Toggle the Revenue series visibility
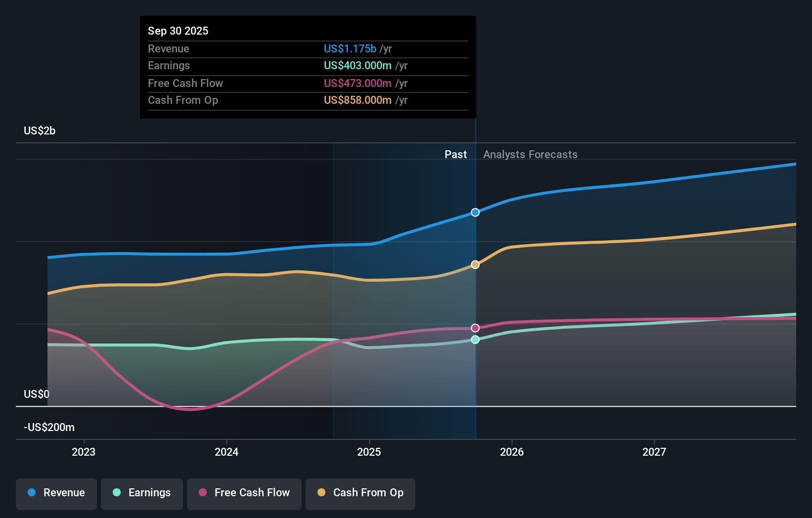This screenshot has height=518, width=812. [x=56, y=494]
